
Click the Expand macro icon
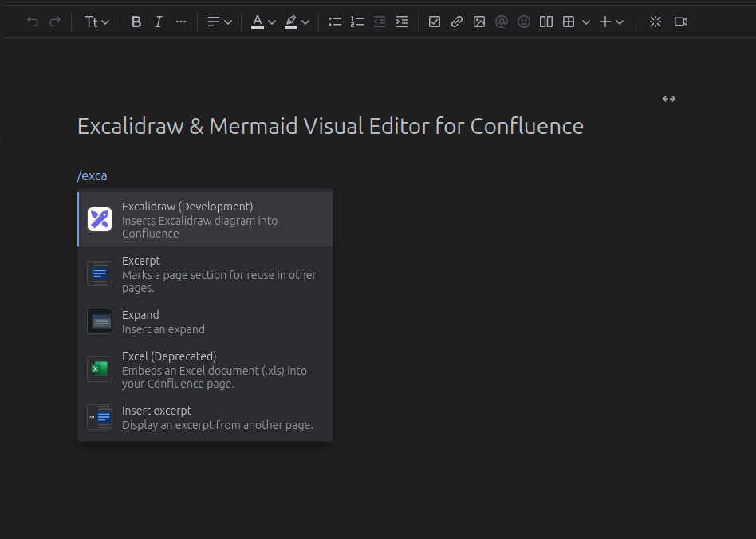[x=100, y=321]
